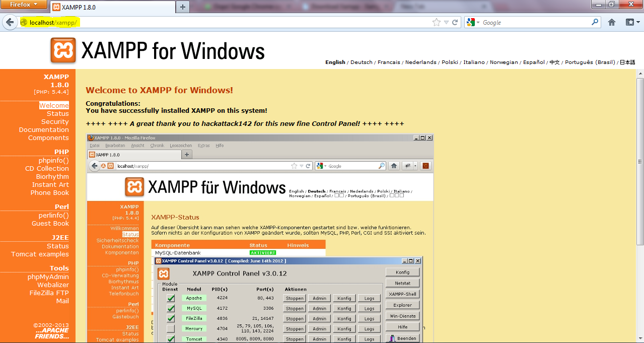Open FileZilla FTP from Tools
644x343 pixels.
tap(49, 293)
